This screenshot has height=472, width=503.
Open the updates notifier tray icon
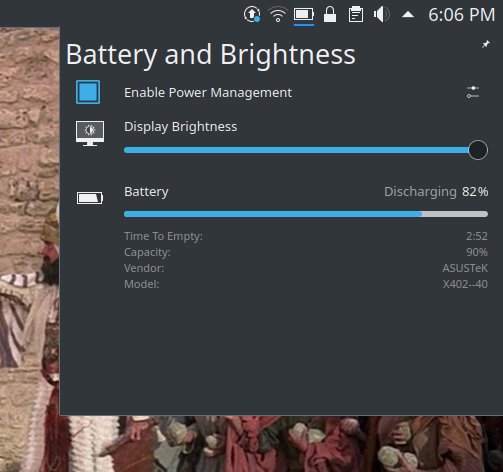click(x=252, y=15)
